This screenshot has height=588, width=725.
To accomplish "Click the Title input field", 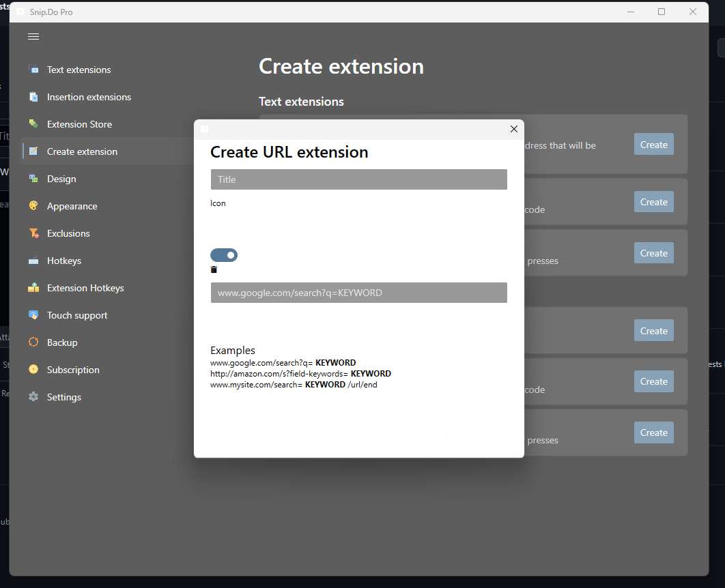I will (x=358, y=179).
